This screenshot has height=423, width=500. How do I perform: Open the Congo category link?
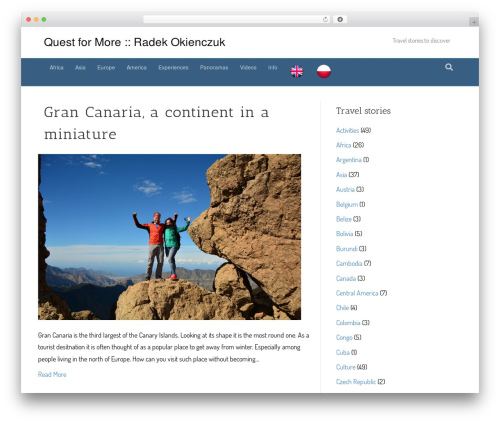click(x=344, y=338)
